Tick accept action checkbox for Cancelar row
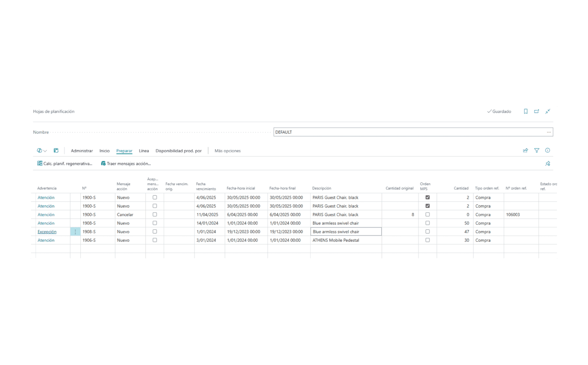 [x=155, y=215]
